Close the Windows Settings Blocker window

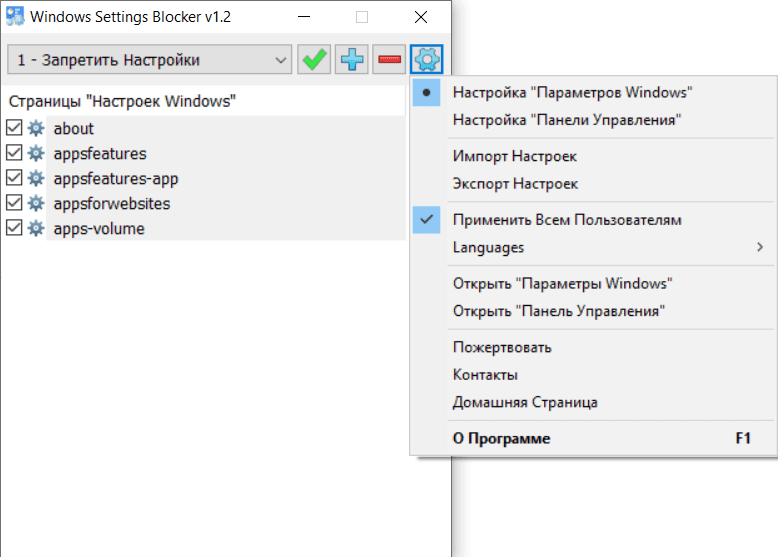(421, 17)
